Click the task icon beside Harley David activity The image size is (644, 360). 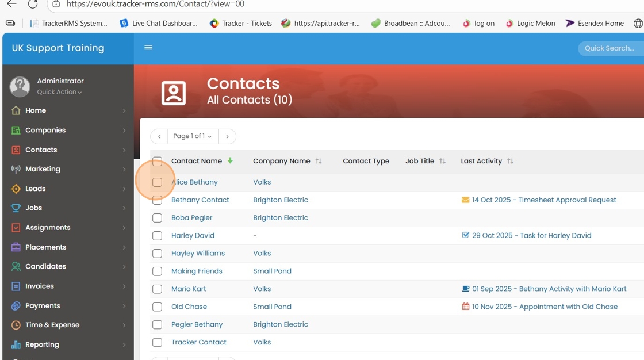[465, 235]
